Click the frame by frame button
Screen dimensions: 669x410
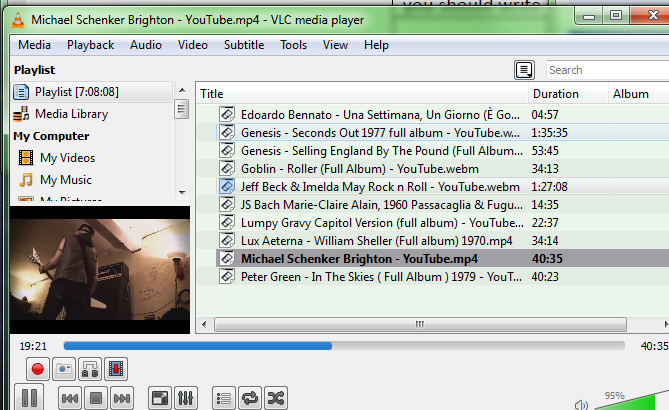click(116, 369)
